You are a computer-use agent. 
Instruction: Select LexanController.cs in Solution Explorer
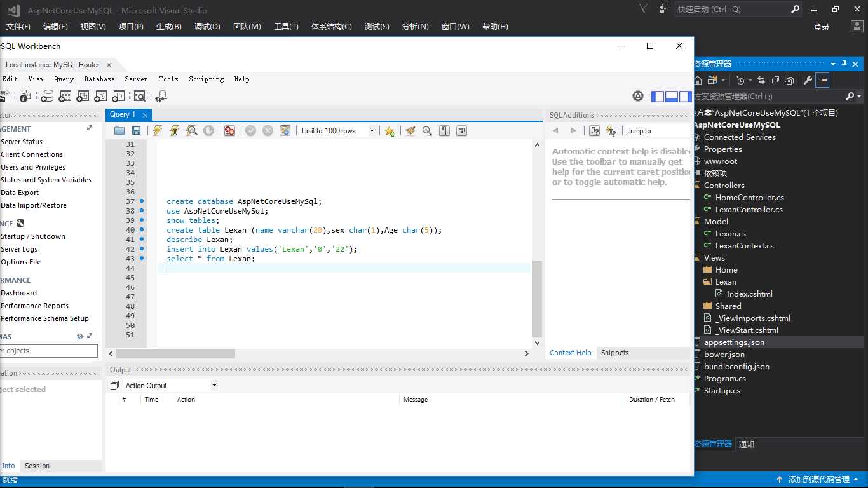coord(749,209)
